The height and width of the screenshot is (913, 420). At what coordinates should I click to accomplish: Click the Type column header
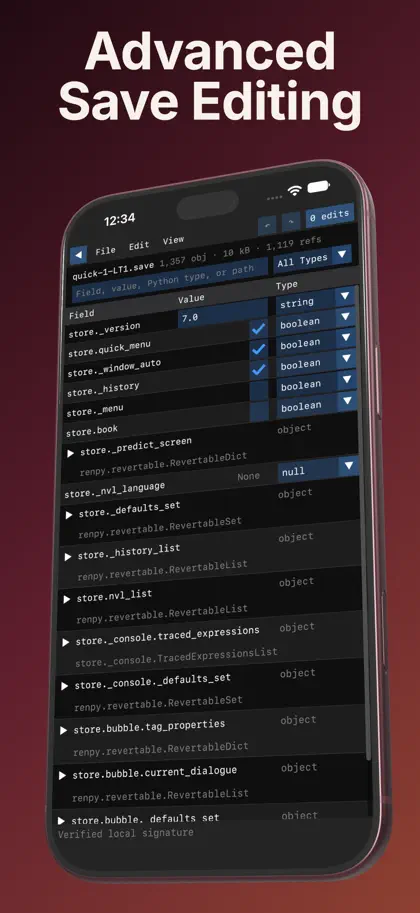287,285
